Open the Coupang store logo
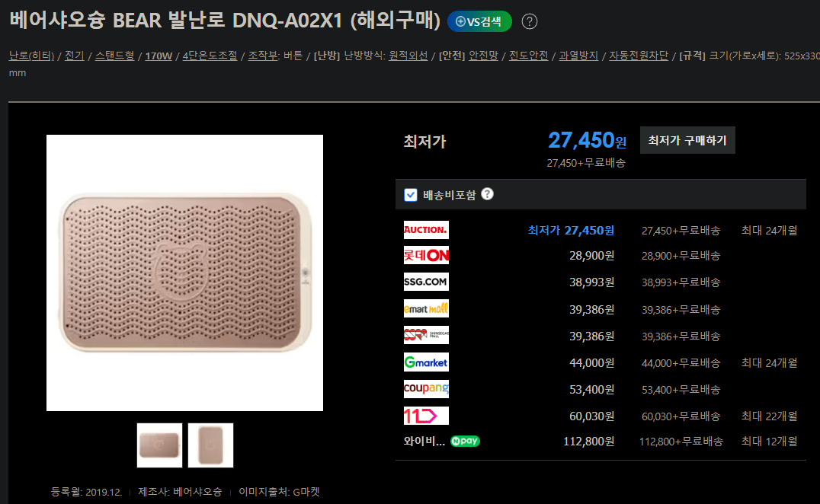 [x=426, y=388]
